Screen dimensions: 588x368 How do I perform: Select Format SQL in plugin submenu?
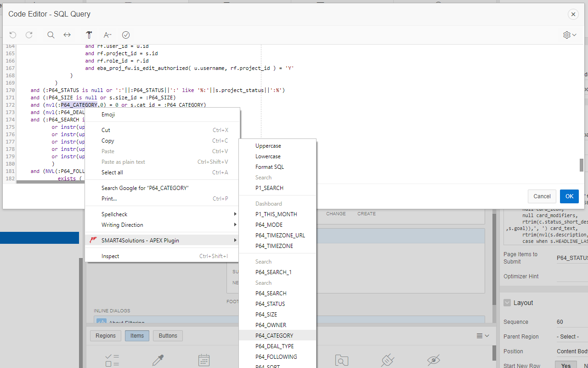(x=277, y=167)
